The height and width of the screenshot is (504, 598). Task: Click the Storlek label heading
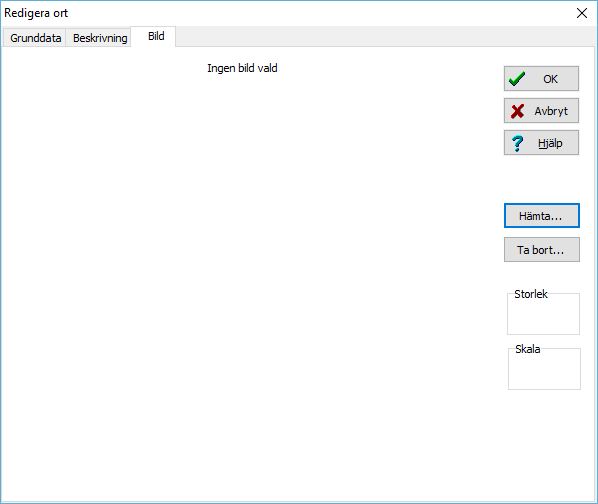[x=530, y=294]
